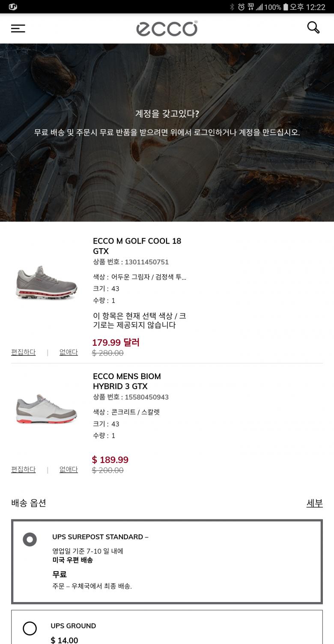Open Golf Cool 18 GTX shoe thumbnail
This screenshot has height=644, width=334.
coord(46,282)
